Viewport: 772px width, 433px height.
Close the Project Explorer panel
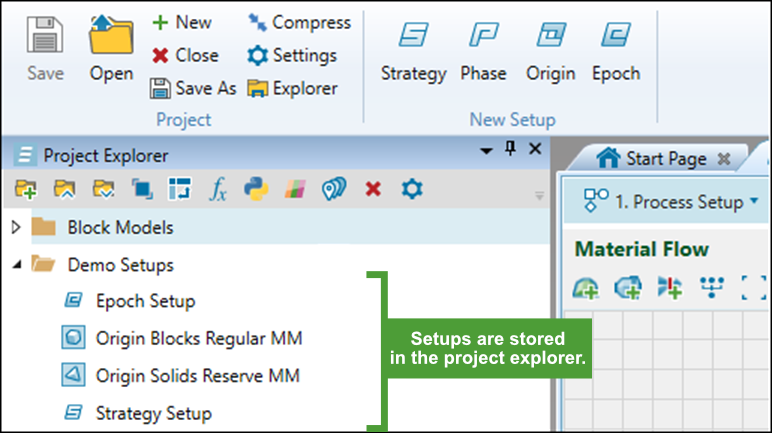(x=535, y=148)
